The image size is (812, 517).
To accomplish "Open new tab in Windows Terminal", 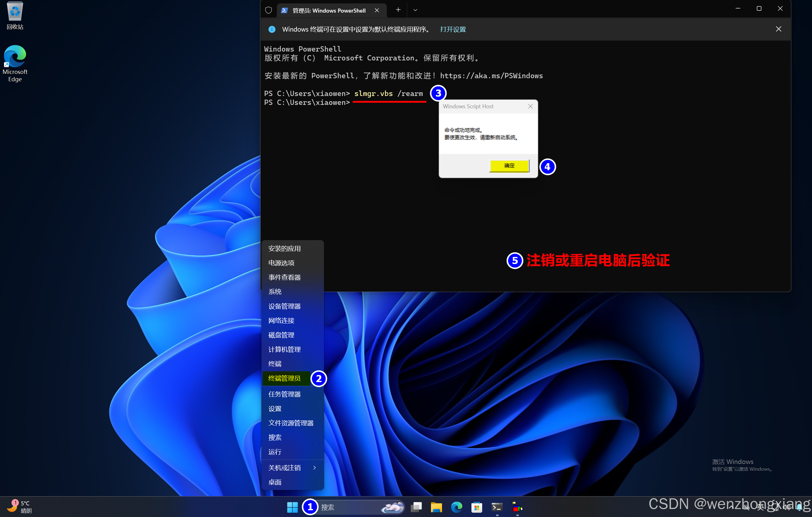I will pyautogui.click(x=398, y=10).
